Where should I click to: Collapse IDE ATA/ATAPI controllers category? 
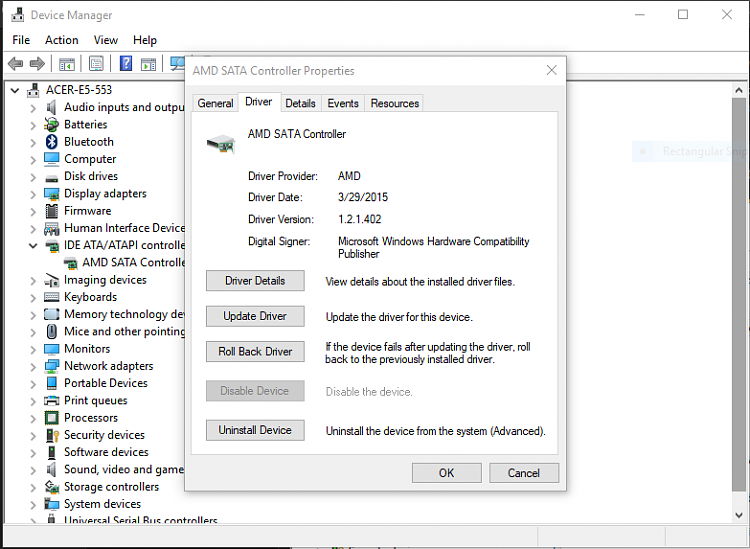coord(33,245)
